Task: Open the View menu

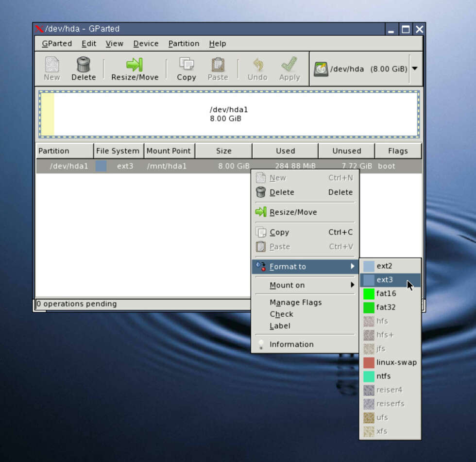Action: point(114,44)
